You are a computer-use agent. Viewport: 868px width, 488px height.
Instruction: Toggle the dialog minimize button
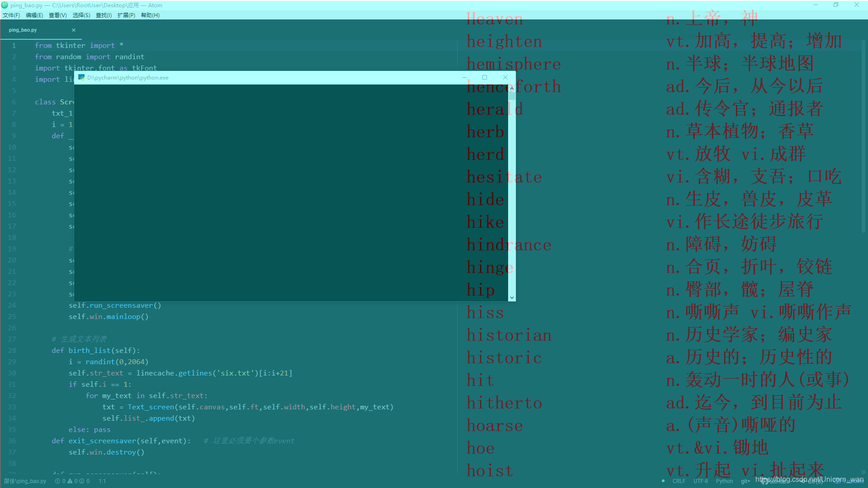tap(464, 77)
